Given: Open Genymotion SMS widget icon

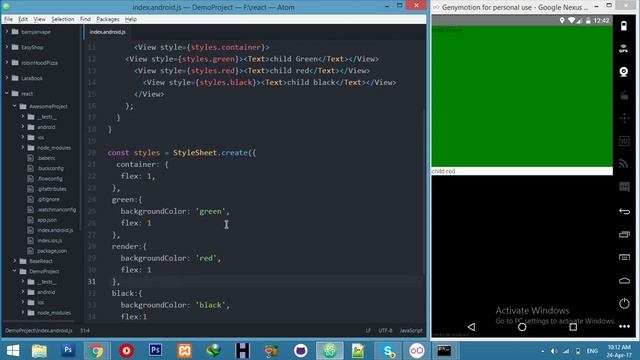Looking at the screenshot, I should pyautogui.click(x=624, y=187).
